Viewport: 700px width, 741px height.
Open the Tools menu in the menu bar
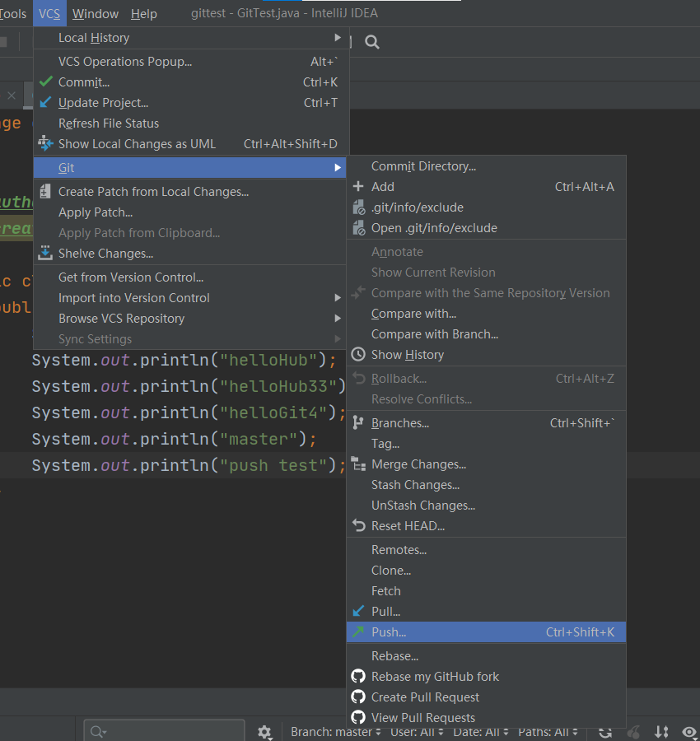(12, 14)
